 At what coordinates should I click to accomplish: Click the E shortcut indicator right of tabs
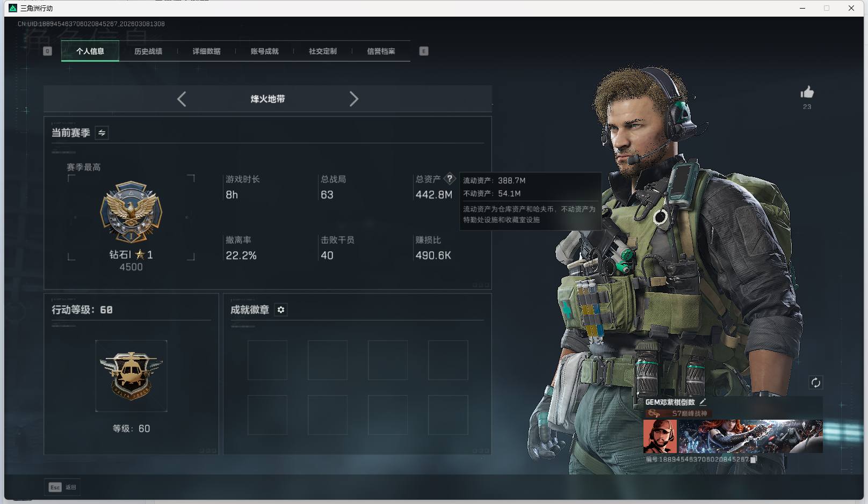pos(424,51)
